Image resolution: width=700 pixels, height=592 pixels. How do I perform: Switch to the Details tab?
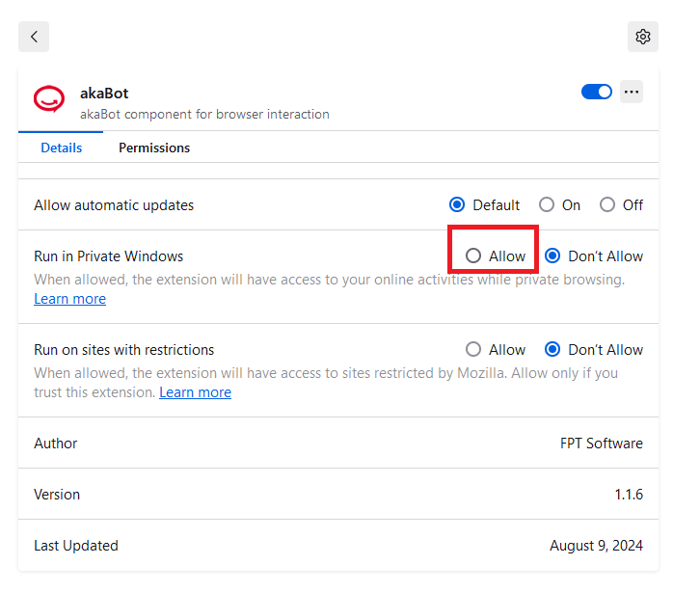61,148
